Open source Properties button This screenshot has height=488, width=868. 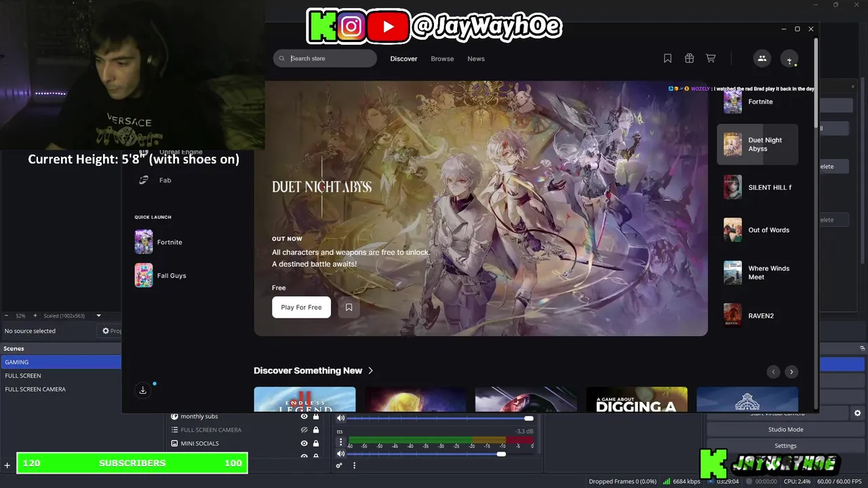click(x=109, y=331)
